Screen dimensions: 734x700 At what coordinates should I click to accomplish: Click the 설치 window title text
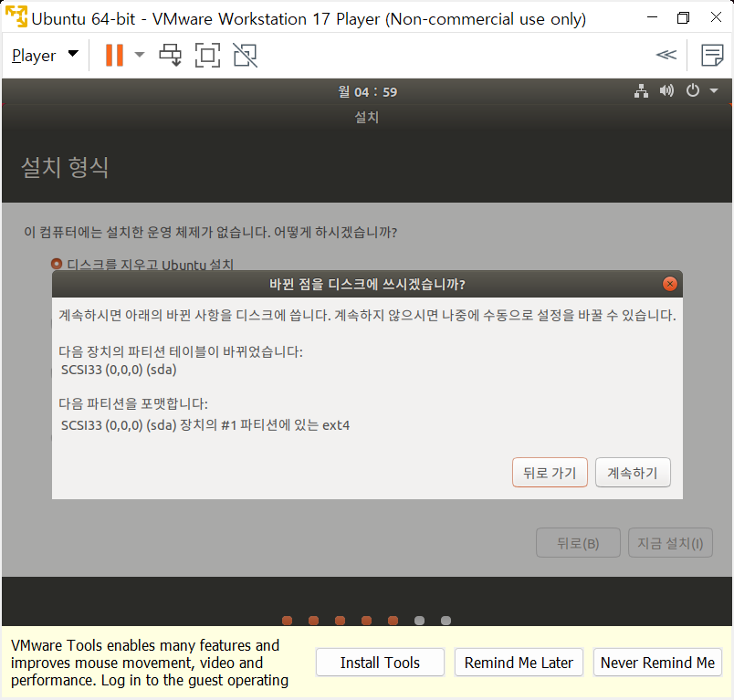(366, 117)
